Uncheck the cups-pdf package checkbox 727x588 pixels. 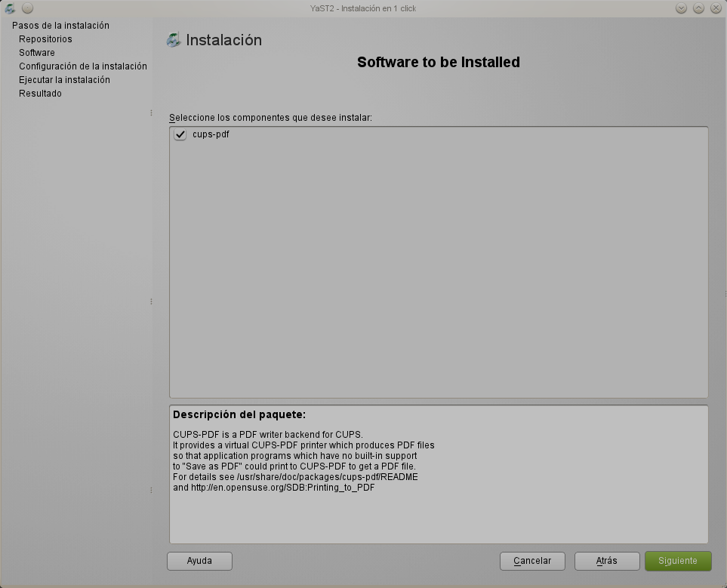180,134
